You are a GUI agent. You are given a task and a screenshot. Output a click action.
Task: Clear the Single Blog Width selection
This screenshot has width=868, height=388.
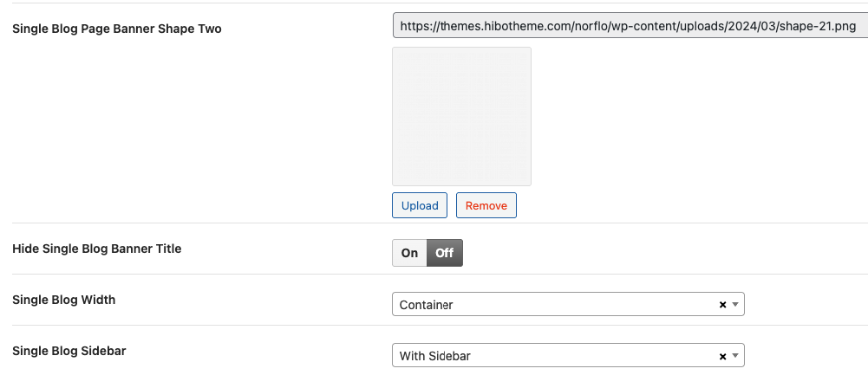coord(722,305)
